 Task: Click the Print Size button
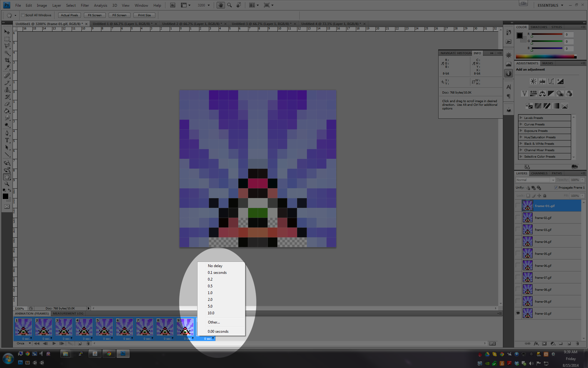pos(144,15)
